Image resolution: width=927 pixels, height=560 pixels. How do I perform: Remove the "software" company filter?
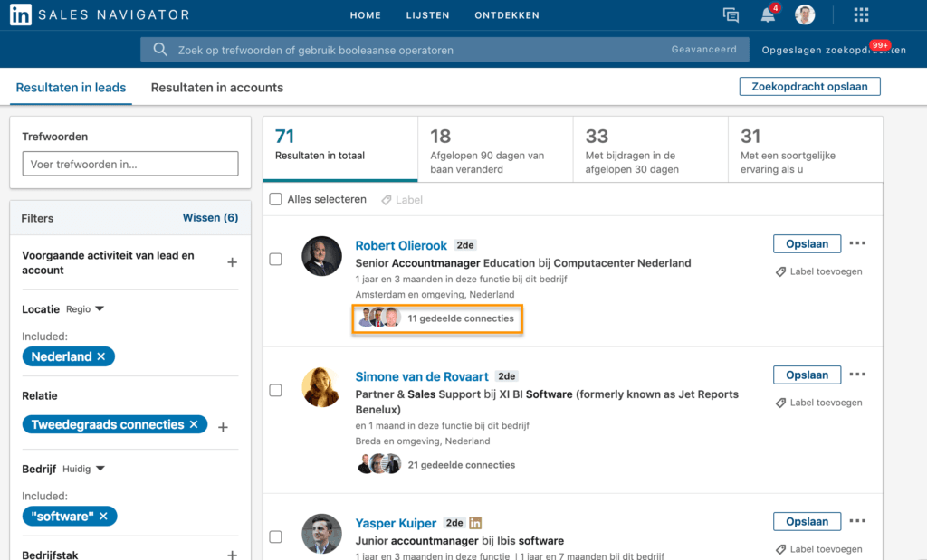pos(103,517)
